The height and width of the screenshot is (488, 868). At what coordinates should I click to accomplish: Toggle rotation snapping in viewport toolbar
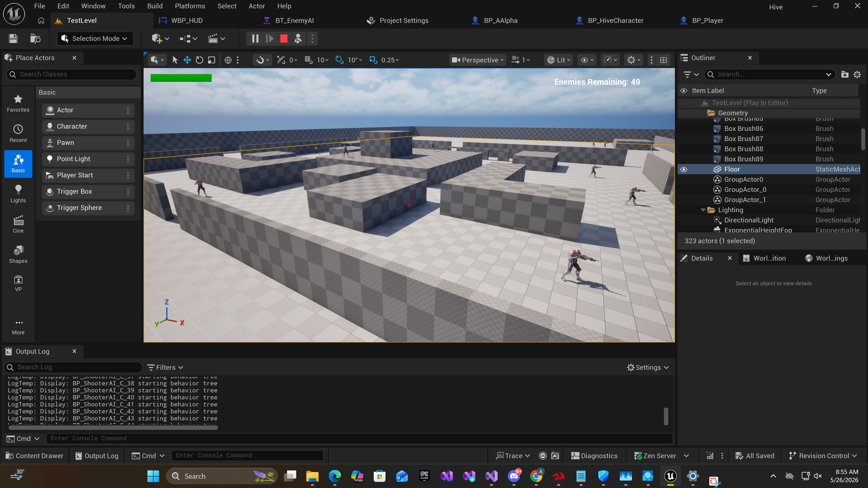pyautogui.click(x=339, y=60)
